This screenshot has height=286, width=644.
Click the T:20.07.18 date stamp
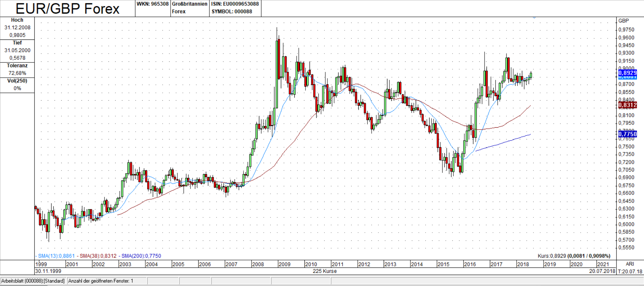click(630, 271)
